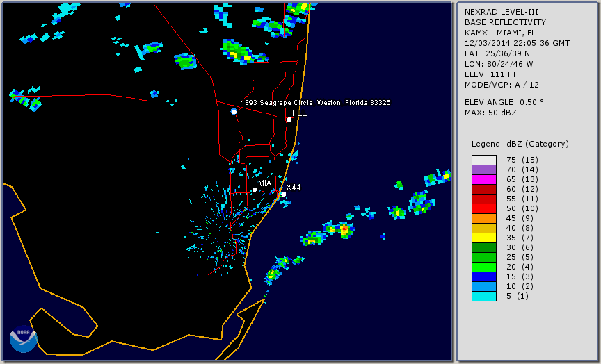Click the 1393 Seagrape Circle address label

(315, 103)
